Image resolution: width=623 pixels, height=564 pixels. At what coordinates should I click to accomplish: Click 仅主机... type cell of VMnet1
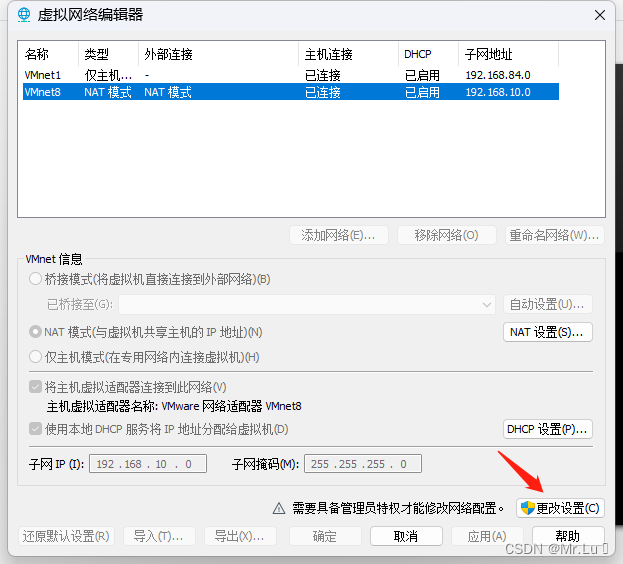[108, 75]
